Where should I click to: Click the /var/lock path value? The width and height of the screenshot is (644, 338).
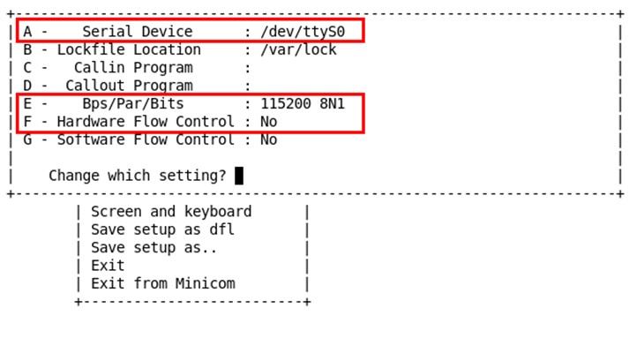coord(298,49)
